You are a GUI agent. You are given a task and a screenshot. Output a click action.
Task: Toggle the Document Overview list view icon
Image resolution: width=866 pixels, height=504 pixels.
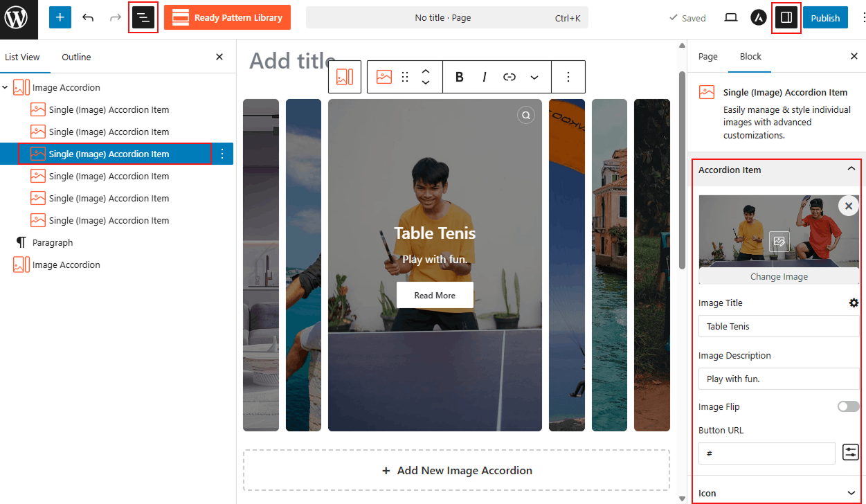point(143,18)
